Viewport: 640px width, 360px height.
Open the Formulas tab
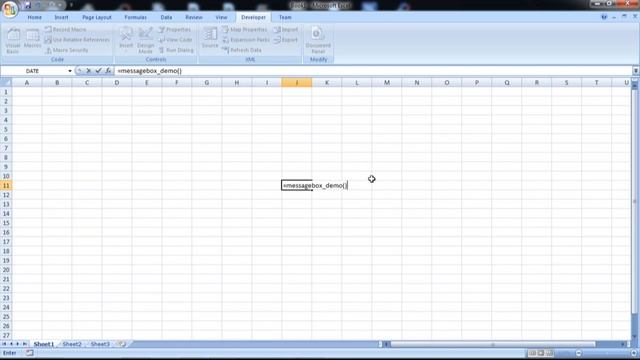[136, 17]
